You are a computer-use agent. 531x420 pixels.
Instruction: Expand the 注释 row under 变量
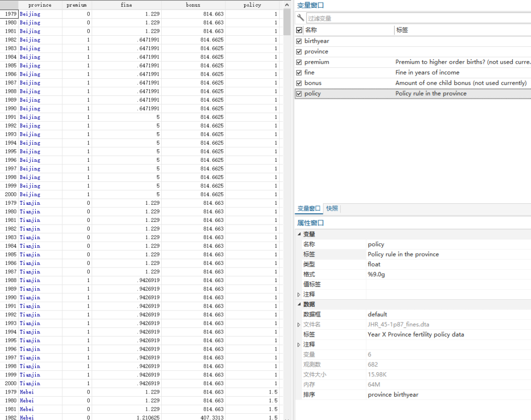299,295
